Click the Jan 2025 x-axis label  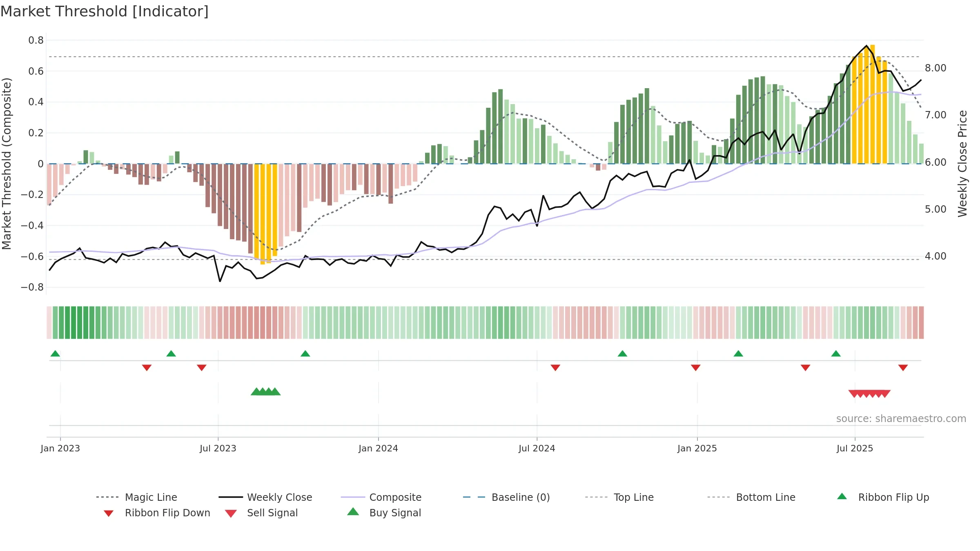tap(697, 449)
